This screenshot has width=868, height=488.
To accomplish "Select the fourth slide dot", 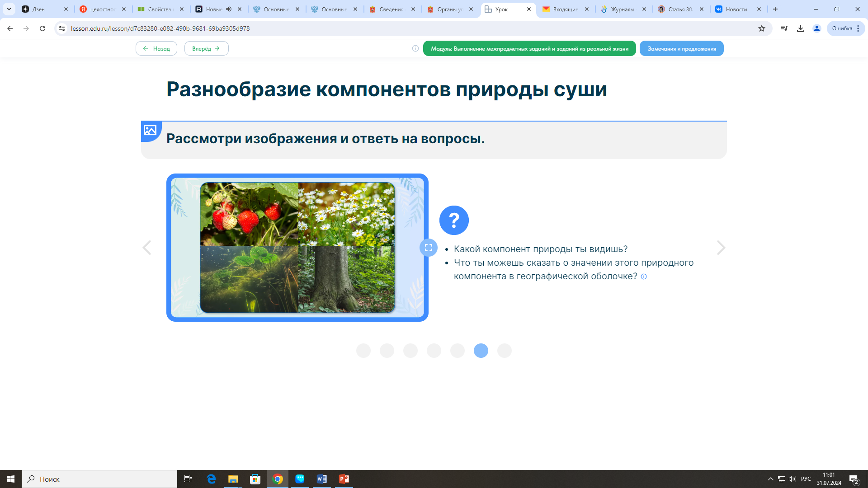I will click(x=434, y=351).
